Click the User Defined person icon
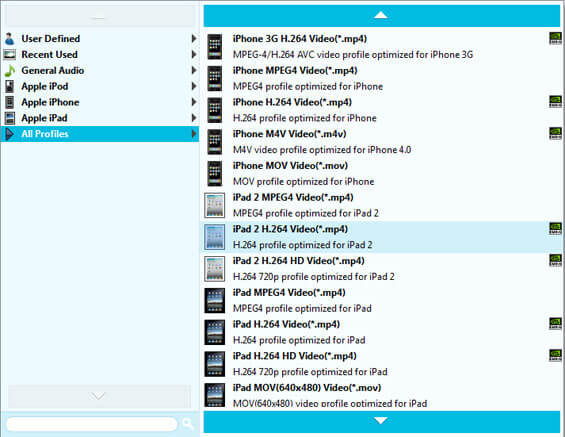The image size is (565, 437). [x=9, y=39]
